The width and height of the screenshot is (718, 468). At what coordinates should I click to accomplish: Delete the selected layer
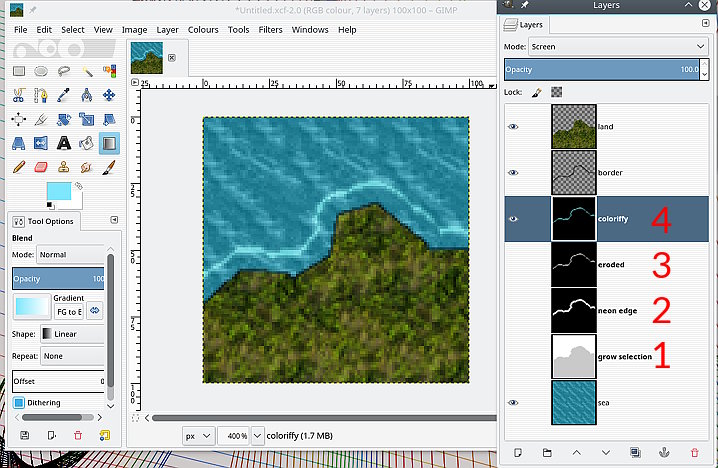[694, 452]
